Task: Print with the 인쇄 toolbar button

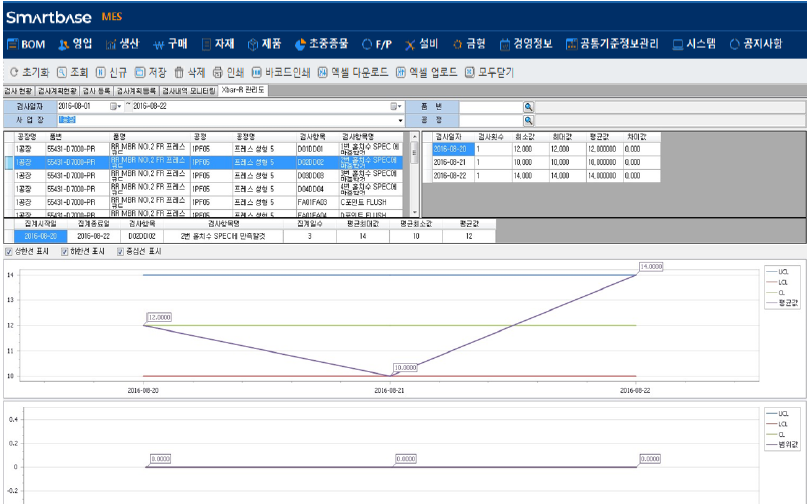Action: click(229, 73)
